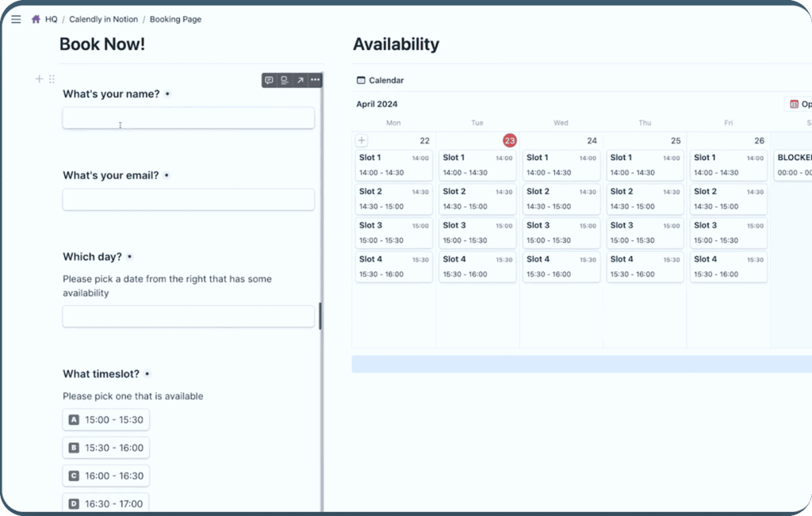Select date 22 in calendar
Viewport: 812px width, 516px height.
coord(425,141)
